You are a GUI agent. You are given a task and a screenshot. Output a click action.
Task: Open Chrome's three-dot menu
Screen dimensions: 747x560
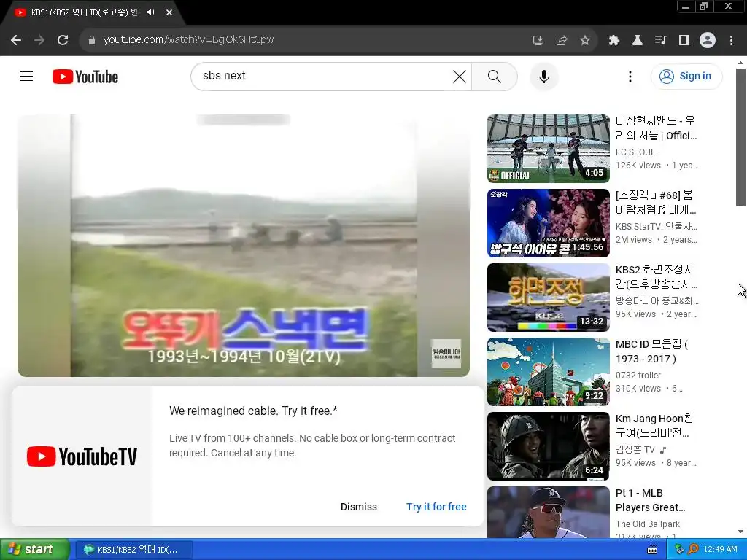pos(731,40)
